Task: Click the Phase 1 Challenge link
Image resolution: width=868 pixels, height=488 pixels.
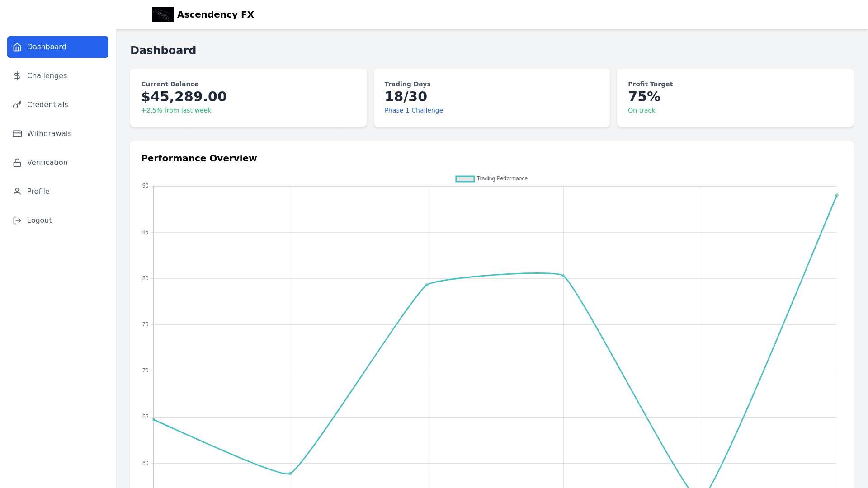Action: tap(414, 110)
